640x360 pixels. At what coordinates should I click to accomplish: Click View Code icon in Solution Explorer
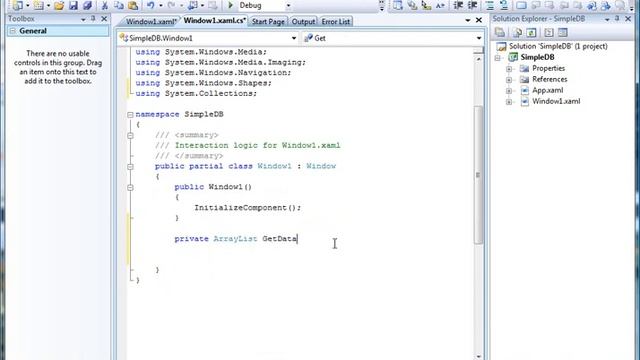point(549,33)
